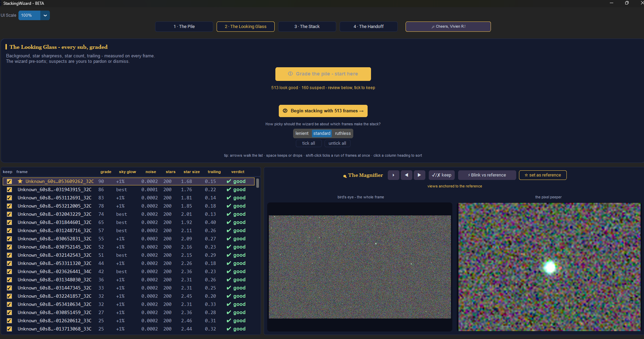The width and height of the screenshot is (644, 339).
Task: Uncheck the keep box for frame 032043229_32C
Action: [9, 214]
